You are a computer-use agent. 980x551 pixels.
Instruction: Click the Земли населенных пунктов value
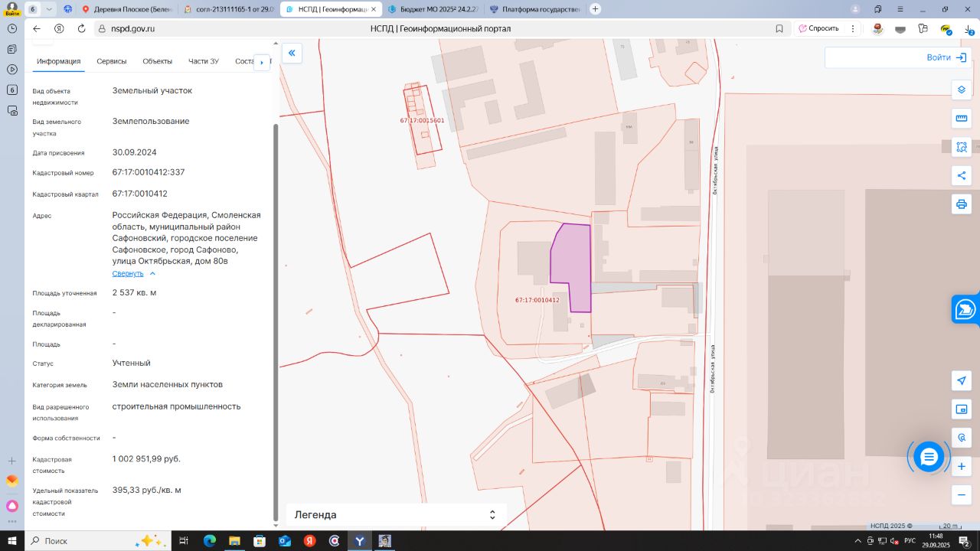click(168, 384)
